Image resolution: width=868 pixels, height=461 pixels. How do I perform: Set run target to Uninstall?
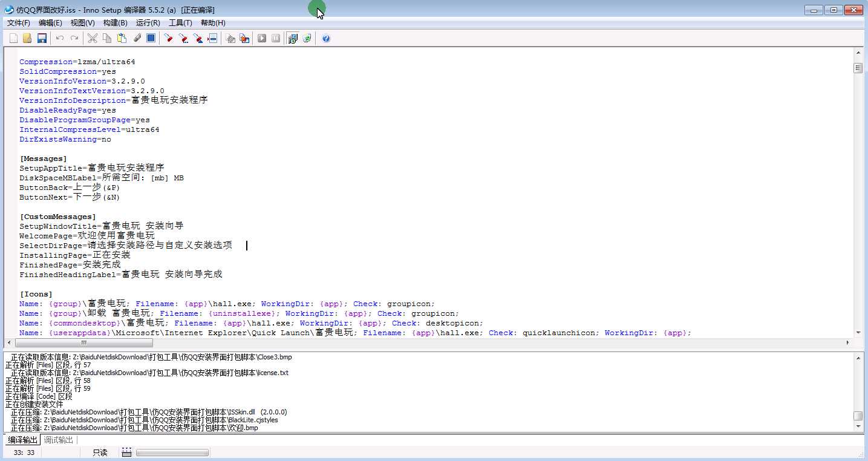307,38
